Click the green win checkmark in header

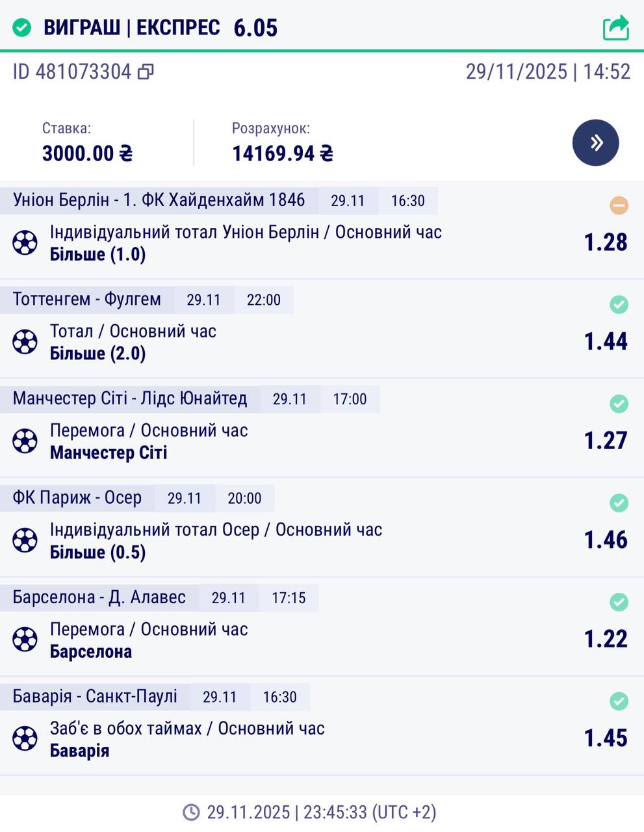coord(22,28)
